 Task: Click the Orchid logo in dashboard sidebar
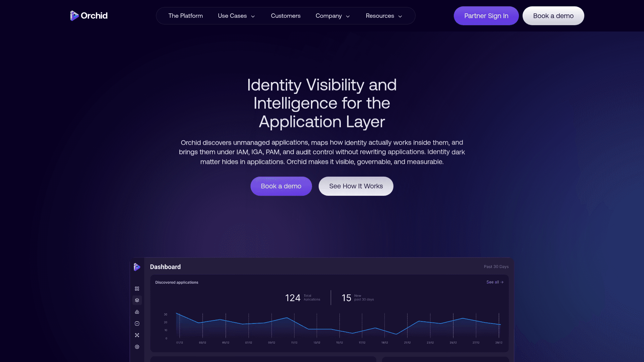(x=137, y=267)
